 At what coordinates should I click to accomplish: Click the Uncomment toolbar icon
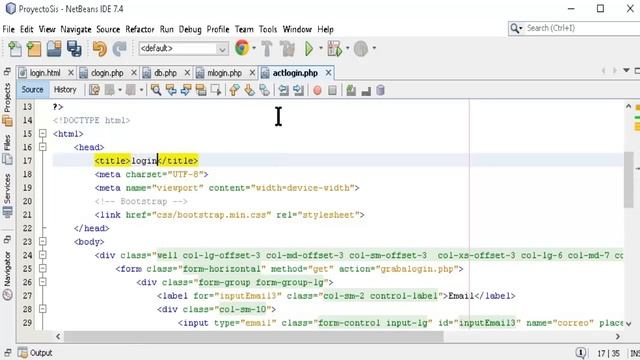tap(366, 91)
